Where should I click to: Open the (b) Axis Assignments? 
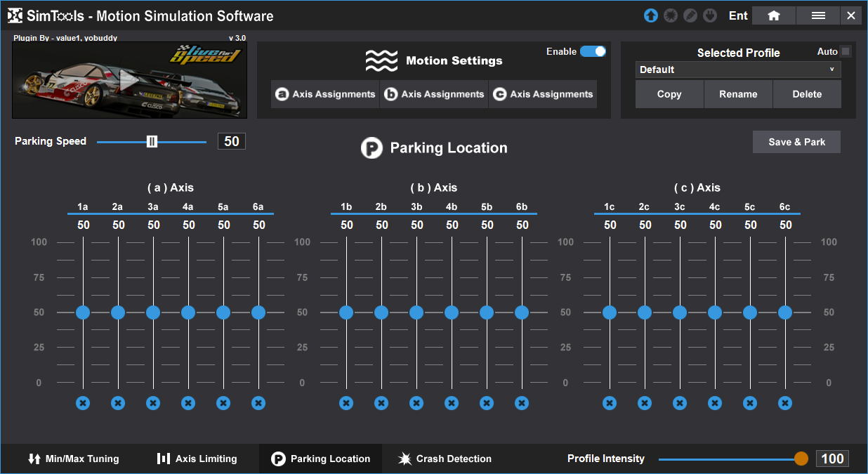pos(434,94)
